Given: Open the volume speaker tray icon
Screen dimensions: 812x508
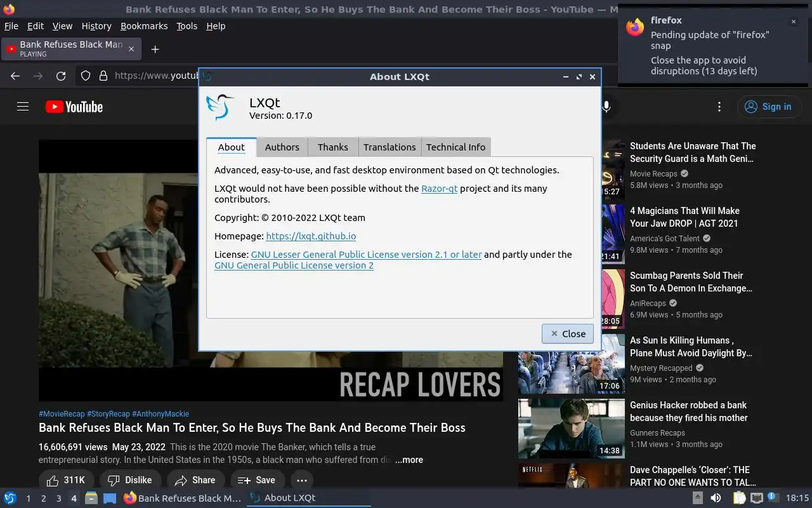Looking at the screenshot, I should [x=715, y=498].
